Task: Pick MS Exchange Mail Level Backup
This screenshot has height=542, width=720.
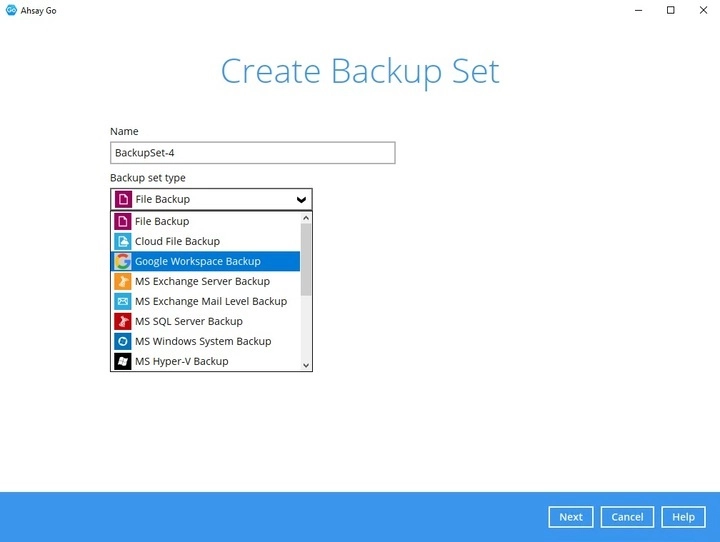Action: [206, 301]
